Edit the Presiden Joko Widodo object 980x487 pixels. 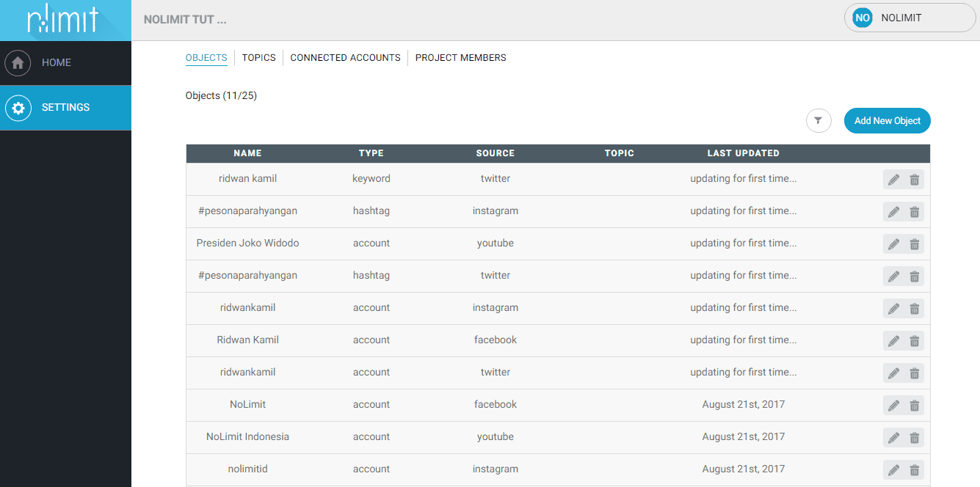point(893,244)
